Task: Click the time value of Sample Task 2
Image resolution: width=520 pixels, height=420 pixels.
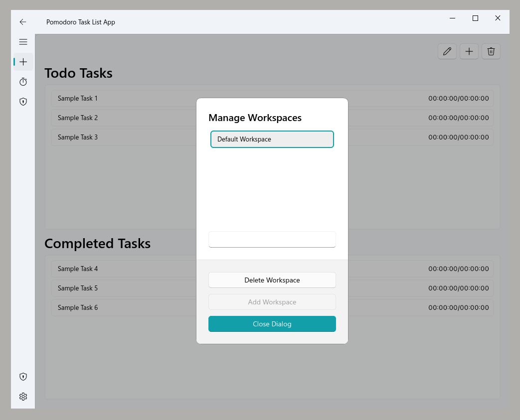Action: pyautogui.click(x=458, y=118)
